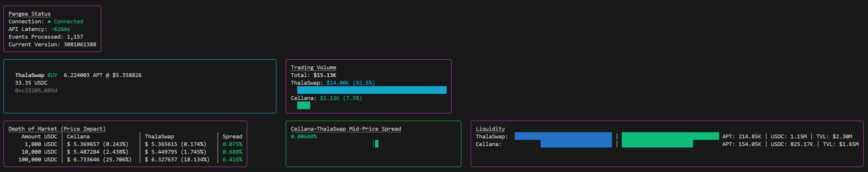868x172 pixels.
Task: Select the Spread column header
Action: tap(232, 137)
